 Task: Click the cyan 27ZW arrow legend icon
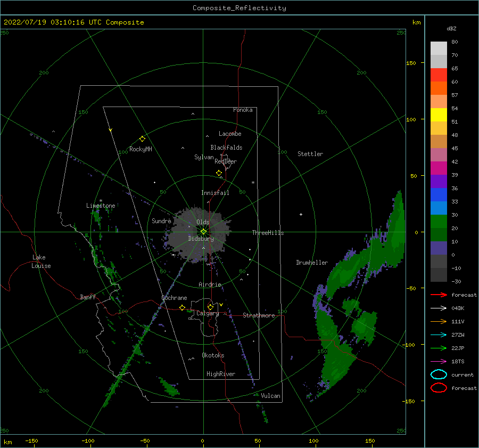tap(439, 335)
